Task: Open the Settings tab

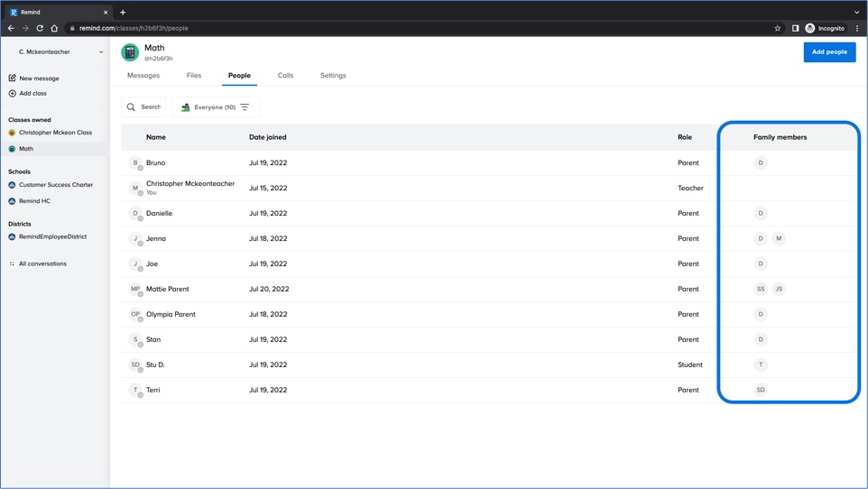Action: [x=333, y=76]
